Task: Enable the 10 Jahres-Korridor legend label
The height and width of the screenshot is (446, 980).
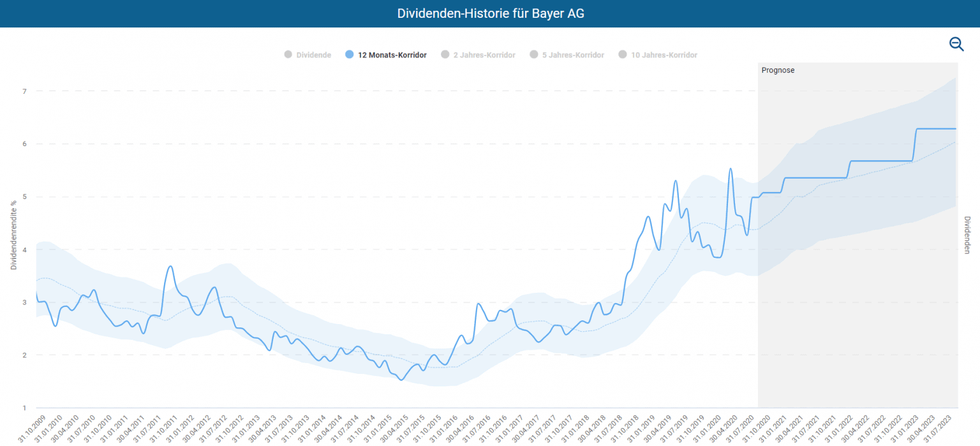Action: click(664, 56)
